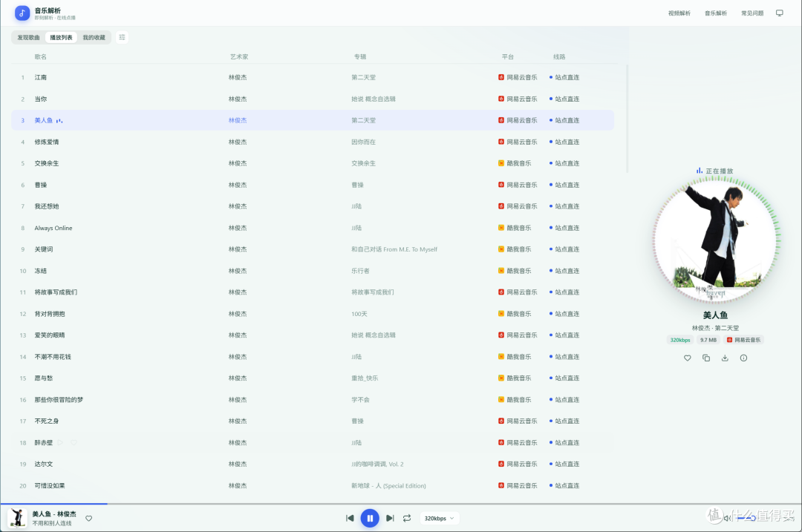
Task: Download the currently playing song
Action: (725, 358)
